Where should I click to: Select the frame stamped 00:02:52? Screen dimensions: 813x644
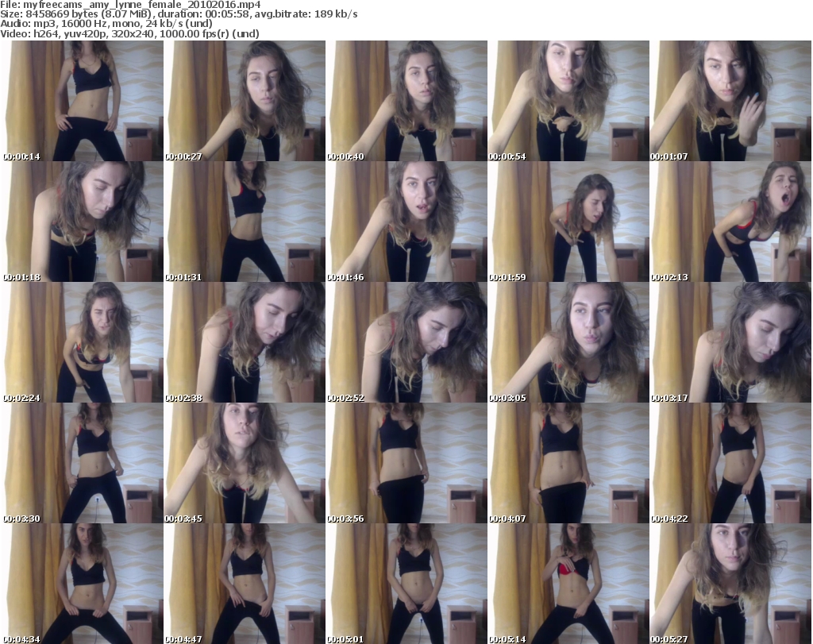point(406,342)
